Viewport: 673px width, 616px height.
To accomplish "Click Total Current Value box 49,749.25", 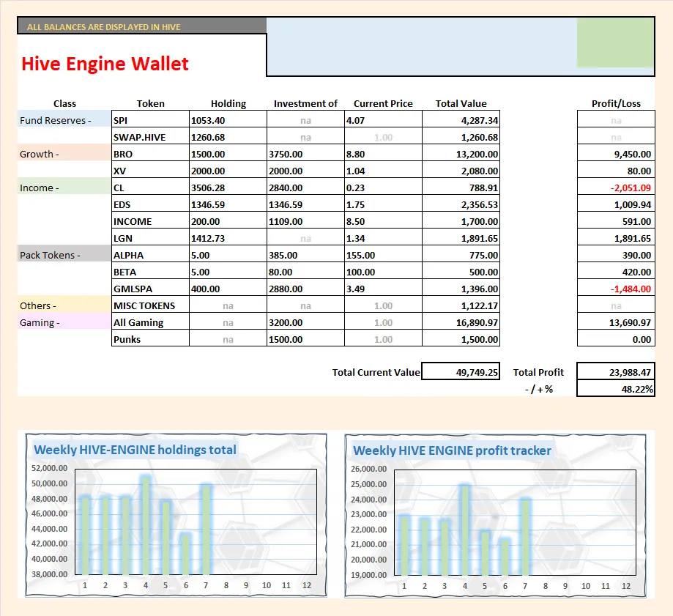I will [x=461, y=372].
